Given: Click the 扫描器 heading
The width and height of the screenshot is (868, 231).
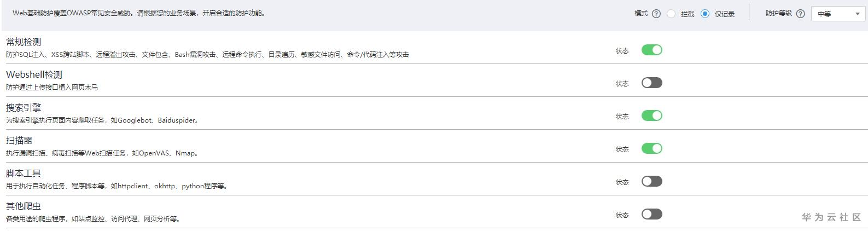Looking at the screenshot, I should point(19,141).
